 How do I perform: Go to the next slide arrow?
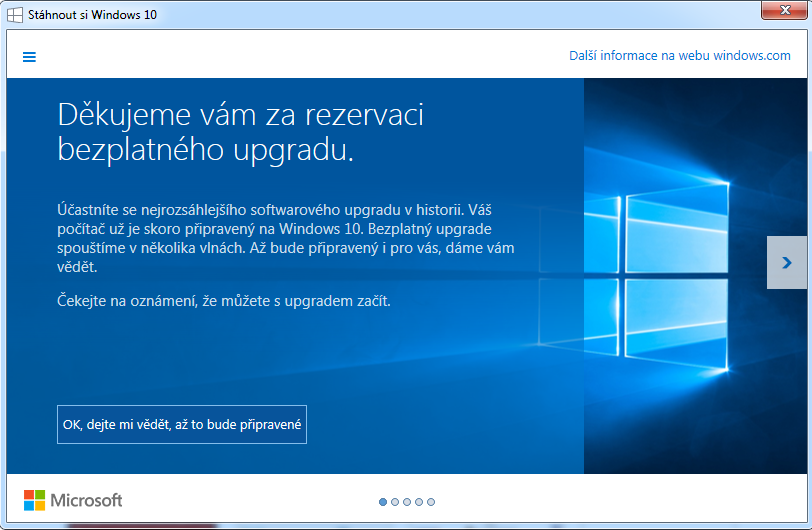click(787, 263)
